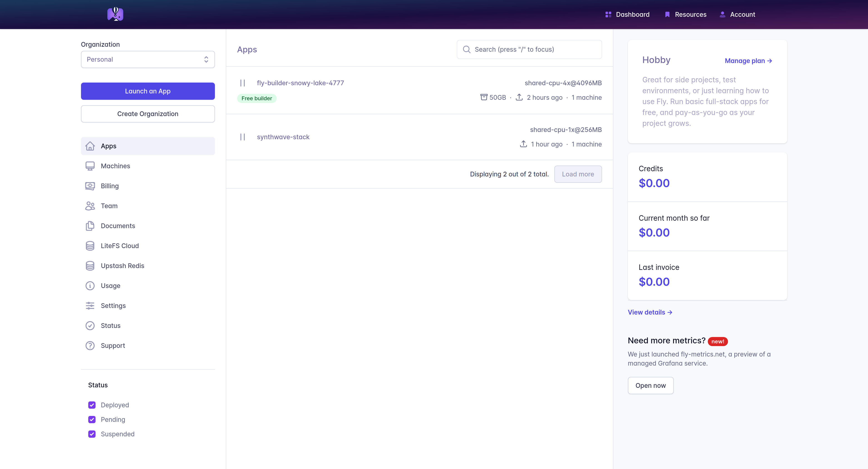Viewport: 868px width, 469px height.
Task: Expand the synthwave-stack app entry
Action: (283, 137)
